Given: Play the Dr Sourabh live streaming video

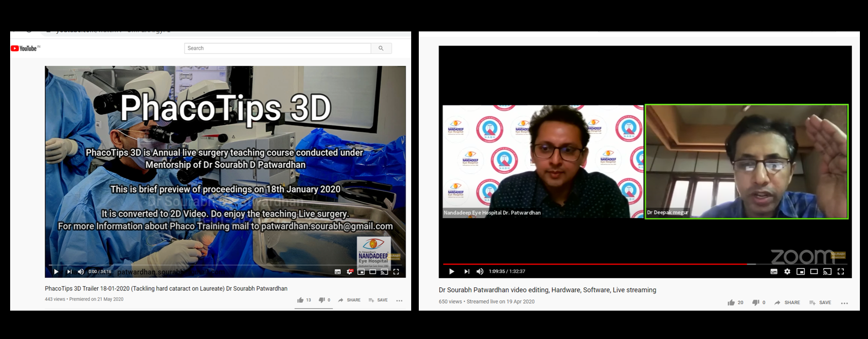Looking at the screenshot, I should coord(451,272).
